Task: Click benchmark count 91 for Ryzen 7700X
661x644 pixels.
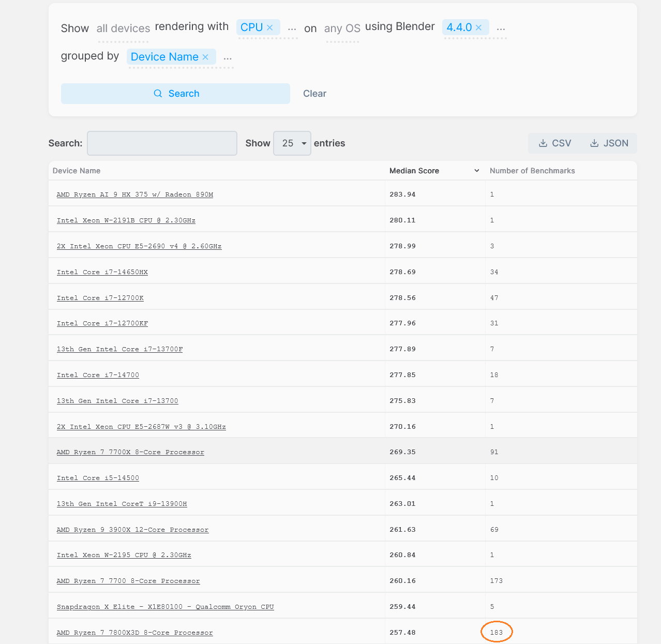Action: pos(494,452)
